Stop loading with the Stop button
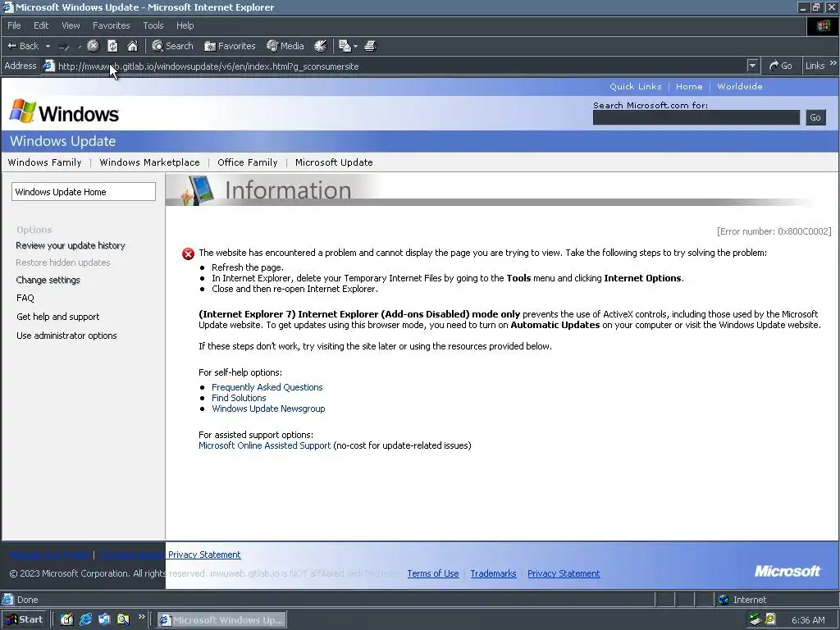Image resolution: width=840 pixels, height=630 pixels. (94, 46)
